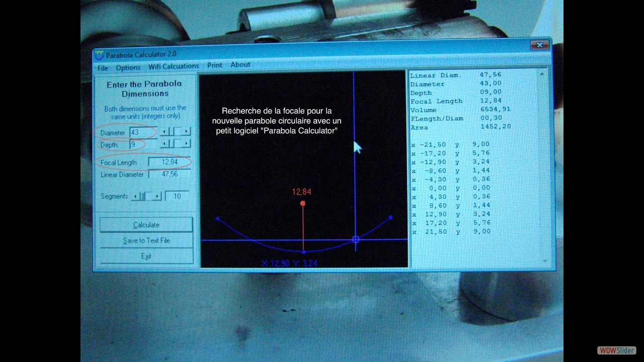Click into the Depth input field
Viewport: 644px width, 362px height.
pos(142,144)
